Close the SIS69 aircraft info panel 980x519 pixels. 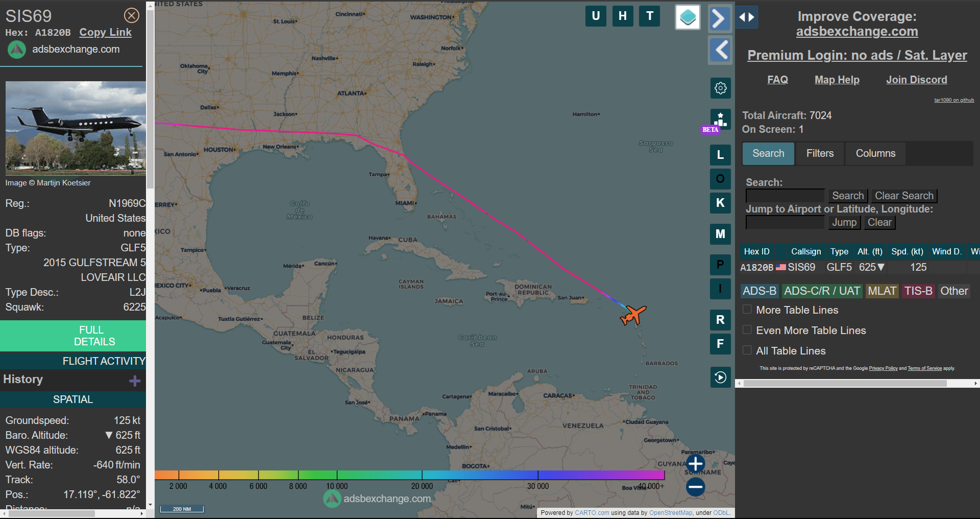click(132, 15)
